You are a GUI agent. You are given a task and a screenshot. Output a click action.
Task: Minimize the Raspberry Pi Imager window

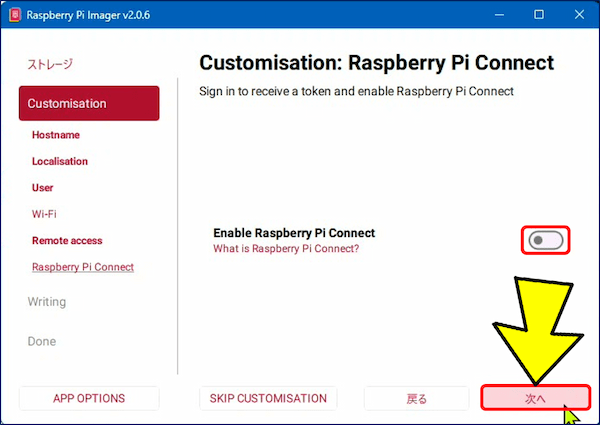click(x=499, y=15)
